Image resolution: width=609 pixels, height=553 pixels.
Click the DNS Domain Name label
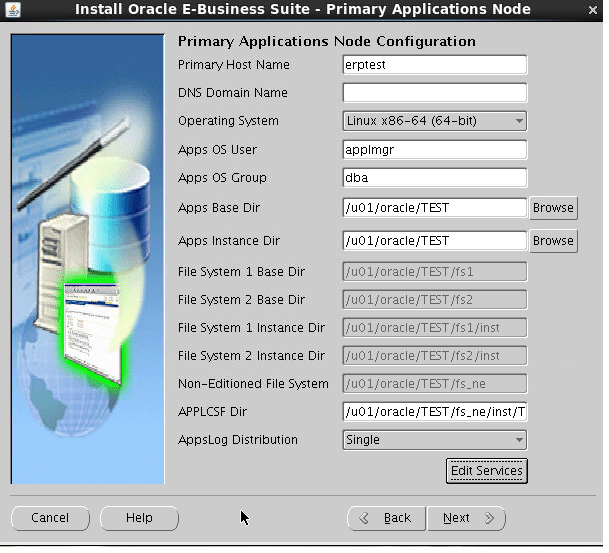tap(233, 93)
